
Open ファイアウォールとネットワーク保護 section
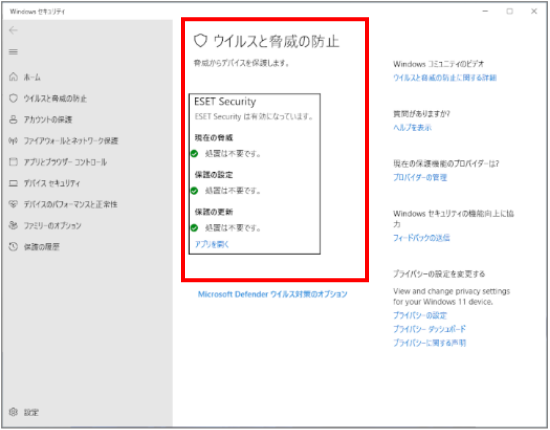[x=71, y=141]
